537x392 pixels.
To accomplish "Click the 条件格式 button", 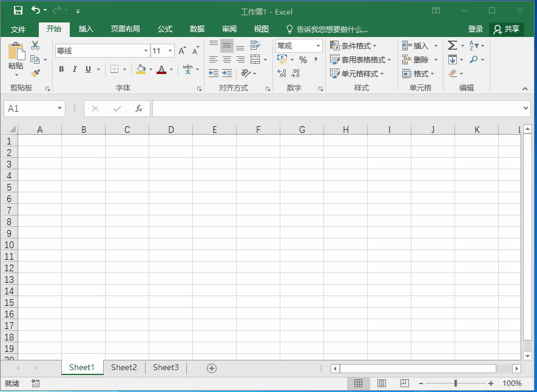I will (x=353, y=46).
